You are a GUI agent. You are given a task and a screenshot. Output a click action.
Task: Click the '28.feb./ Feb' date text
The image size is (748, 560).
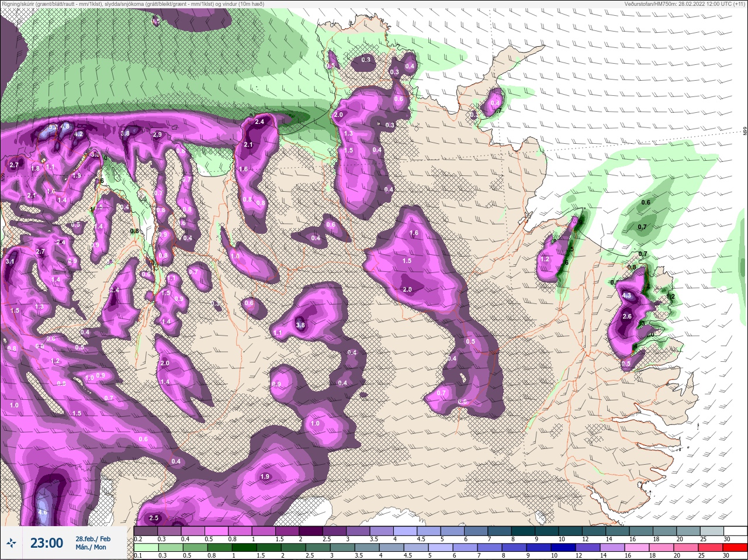point(93,538)
